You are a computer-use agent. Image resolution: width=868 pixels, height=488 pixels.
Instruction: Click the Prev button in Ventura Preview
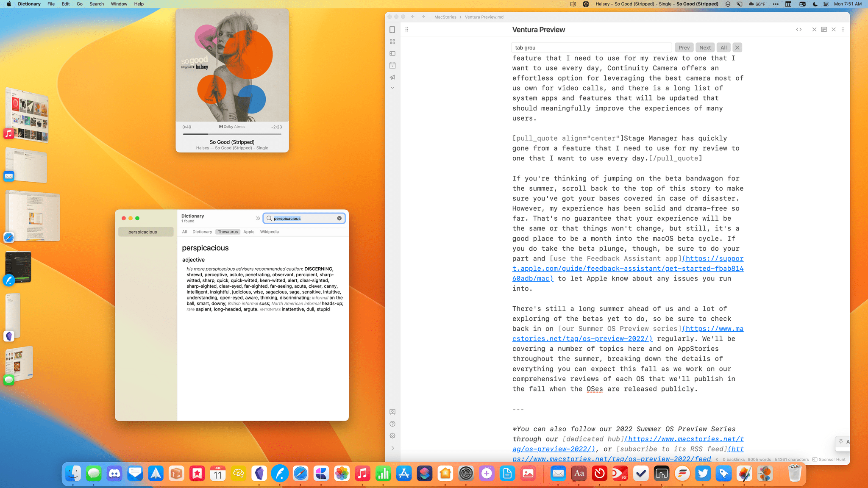[684, 47]
